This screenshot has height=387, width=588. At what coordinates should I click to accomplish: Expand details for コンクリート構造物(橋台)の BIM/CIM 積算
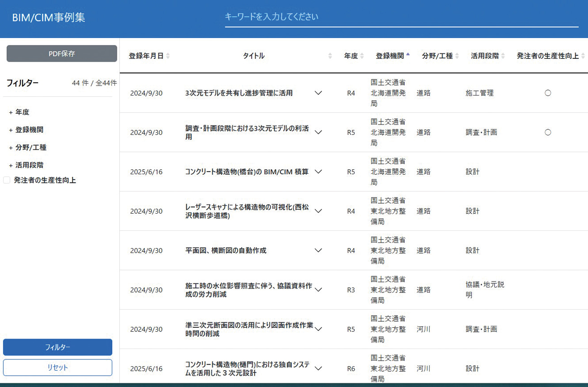(x=318, y=172)
